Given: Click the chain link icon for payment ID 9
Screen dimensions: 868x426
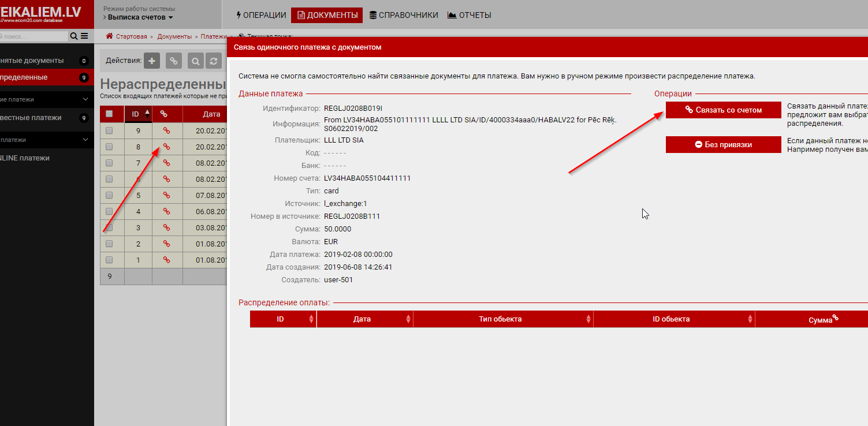Looking at the screenshot, I should coord(166,130).
